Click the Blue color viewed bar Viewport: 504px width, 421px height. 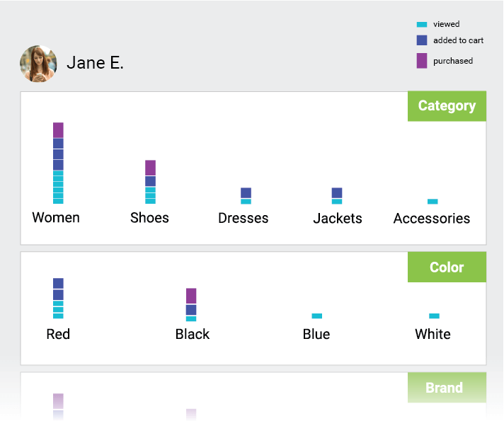(x=317, y=316)
